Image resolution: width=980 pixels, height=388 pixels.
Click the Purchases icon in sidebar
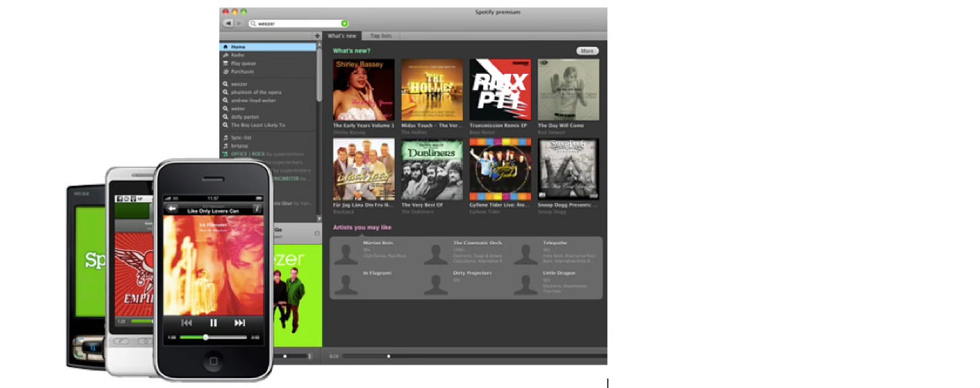coord(225,71)
